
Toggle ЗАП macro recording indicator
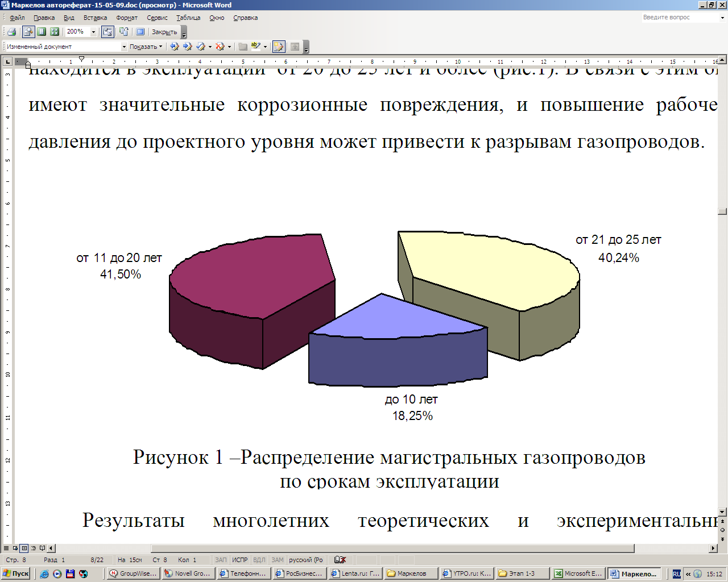(221, 560)
